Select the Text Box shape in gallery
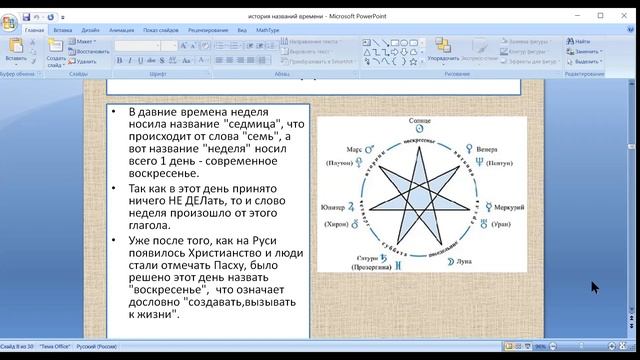The width and height of the screenshot is (640, 360). (x=366, y=42)
